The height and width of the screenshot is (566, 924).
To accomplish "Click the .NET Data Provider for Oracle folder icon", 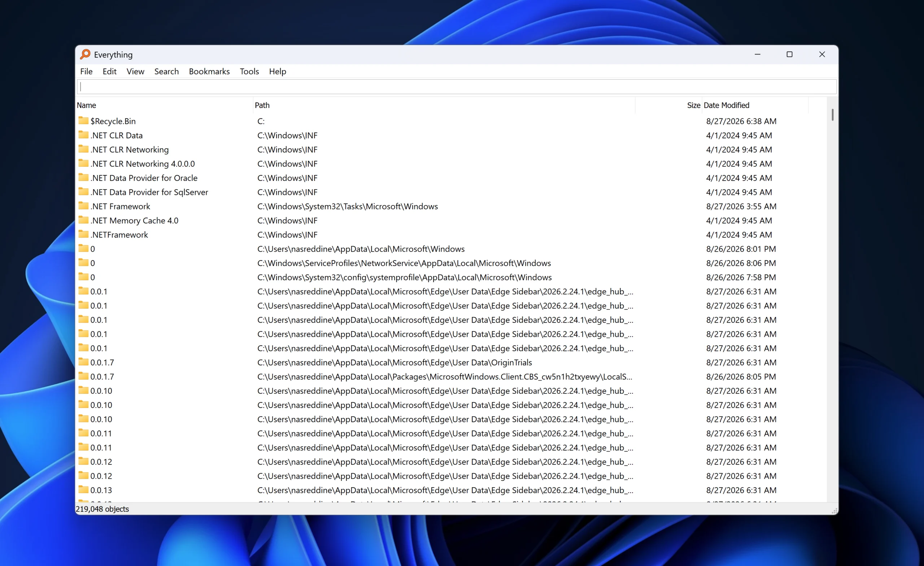I will pyautogui.click(x=83, y=177).
